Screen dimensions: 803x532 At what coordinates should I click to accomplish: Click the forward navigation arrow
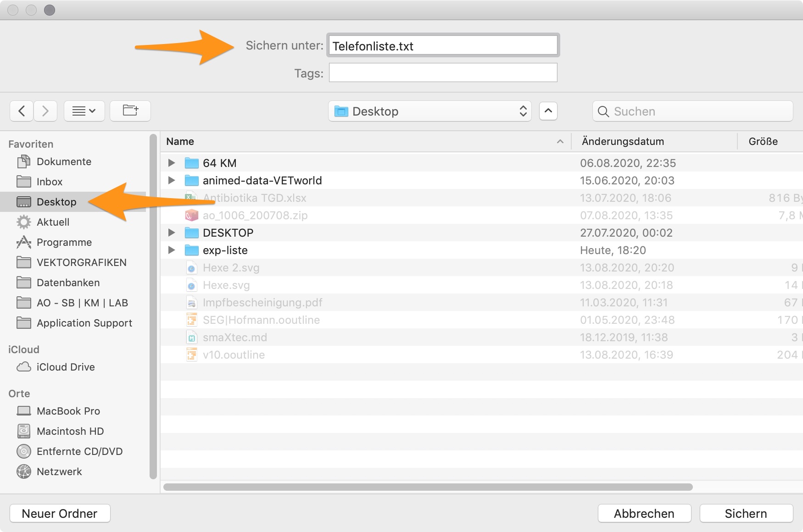45,111
